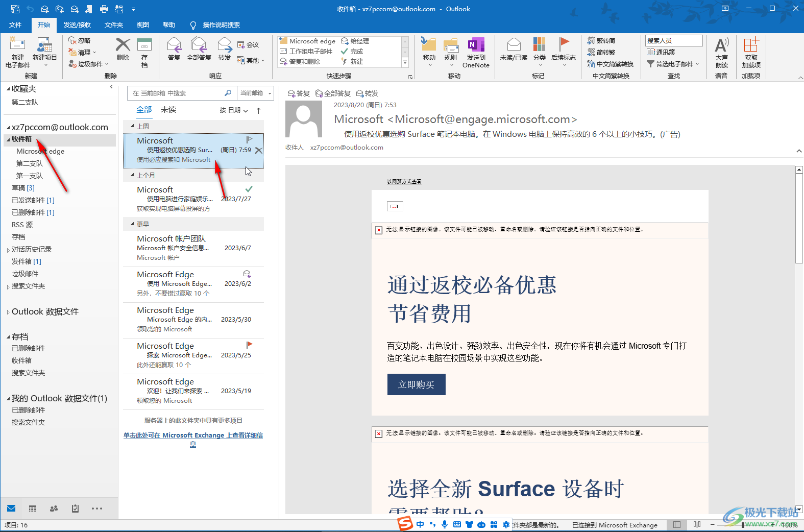The image size is (804, 532).
Task: Expand the Conversation History (对话历史记录) folder
Action: pyautogui.click(x=8, y=250)
